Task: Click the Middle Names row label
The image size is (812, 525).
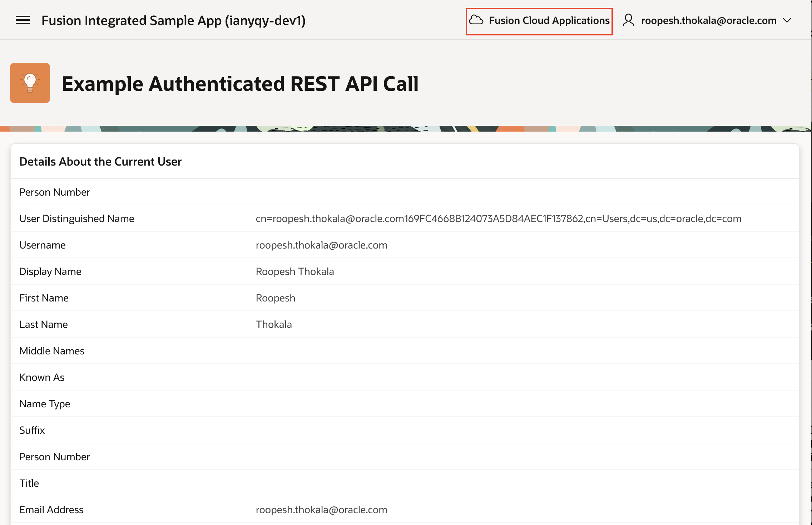Action: tap(52, 351)
